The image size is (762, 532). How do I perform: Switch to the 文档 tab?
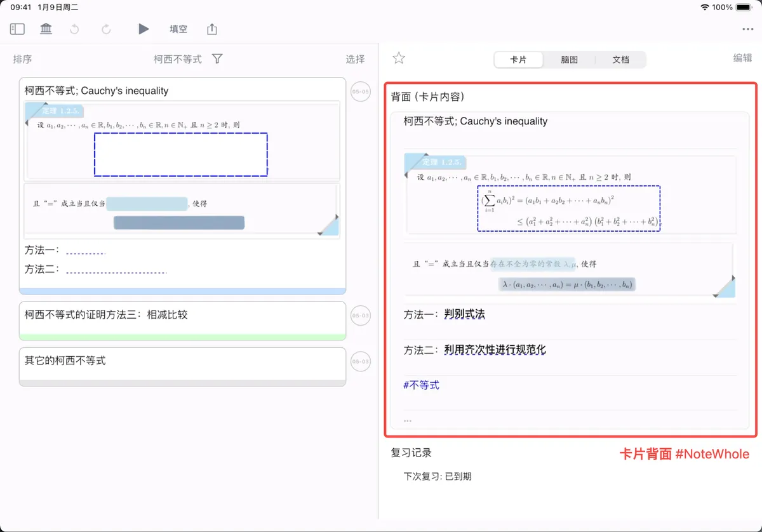(x=620, y=60)
